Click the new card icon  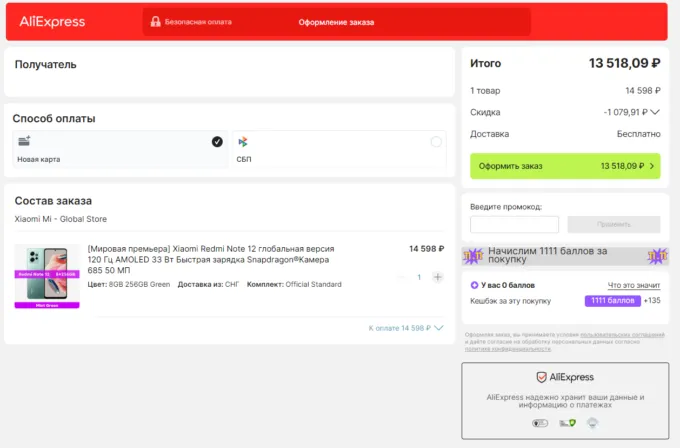[x=24, y=142]
